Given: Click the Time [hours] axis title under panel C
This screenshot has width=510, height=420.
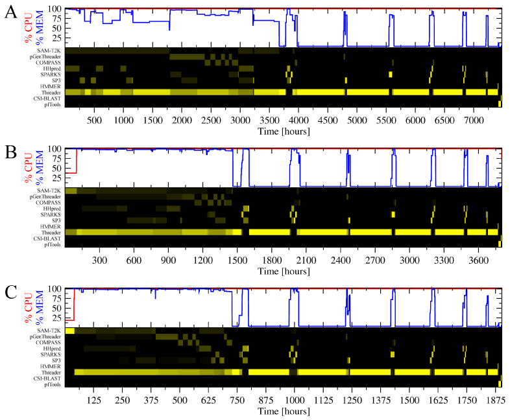Looking at the screenshot, I should [x=283, y=412].
